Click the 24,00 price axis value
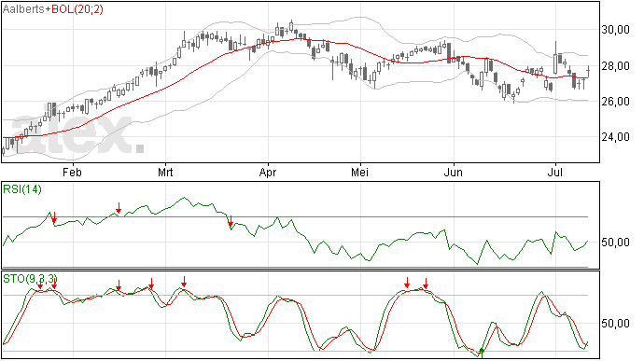The image size is (644, 361). (x=615, y=137)
